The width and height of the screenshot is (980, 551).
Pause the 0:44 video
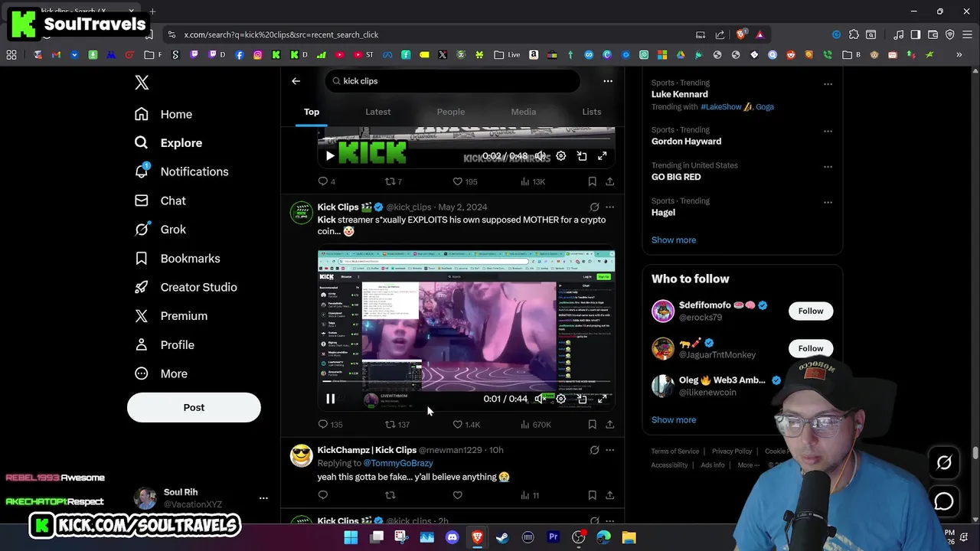331,399
